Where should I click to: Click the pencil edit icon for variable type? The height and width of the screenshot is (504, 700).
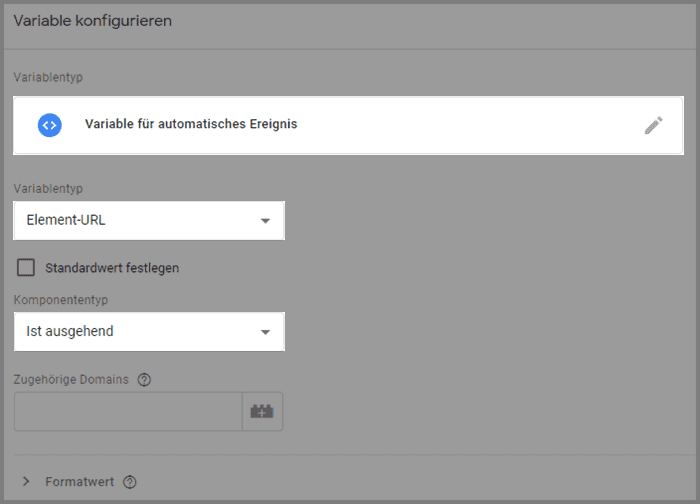pos(653,125)
